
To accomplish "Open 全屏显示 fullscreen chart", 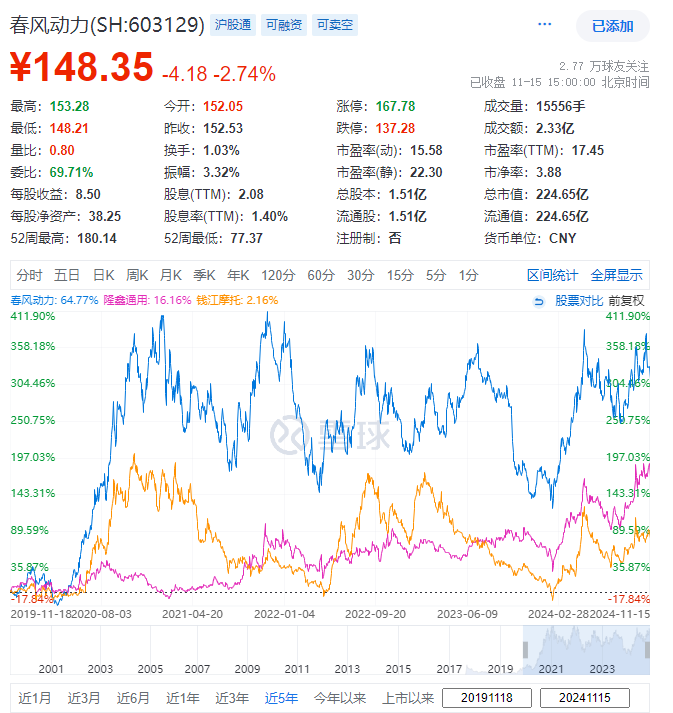I will tap(616, 275).
